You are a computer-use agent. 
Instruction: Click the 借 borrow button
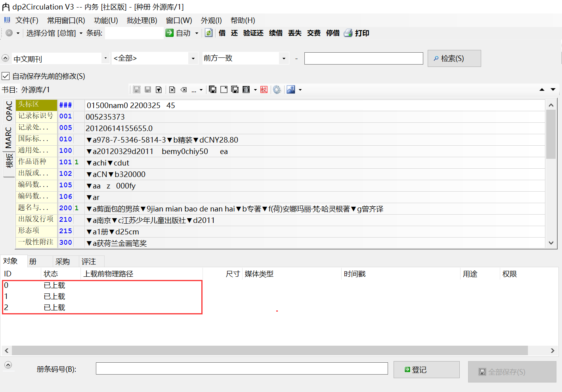pyautogui.click(x=222, y=33)
